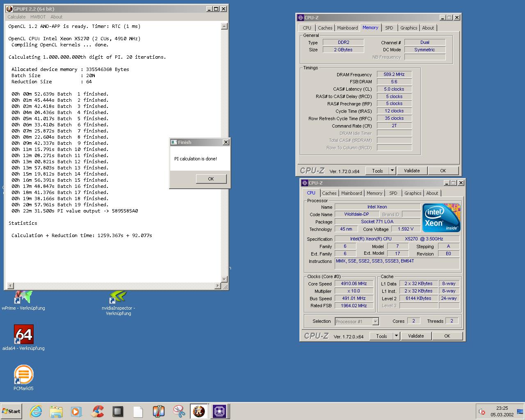Switch to GPUPI via taskbar pi icon
This screenshot has width=525, height=420.
199,411
